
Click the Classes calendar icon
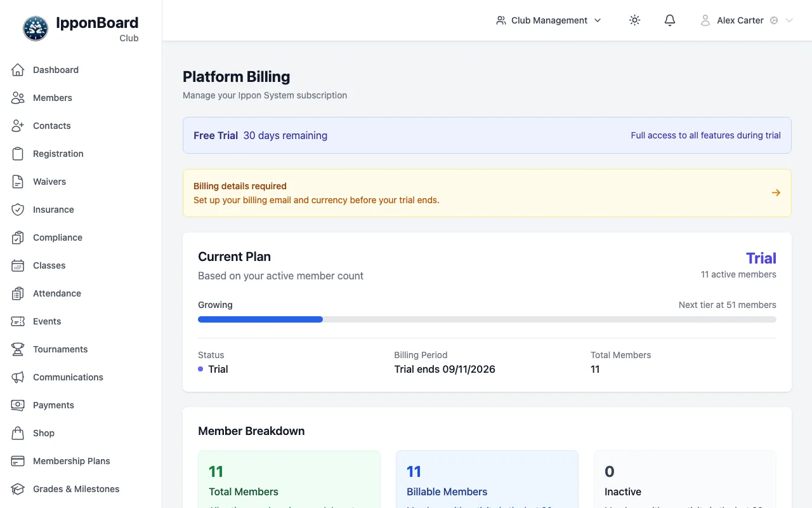click(x=18, y=265)
